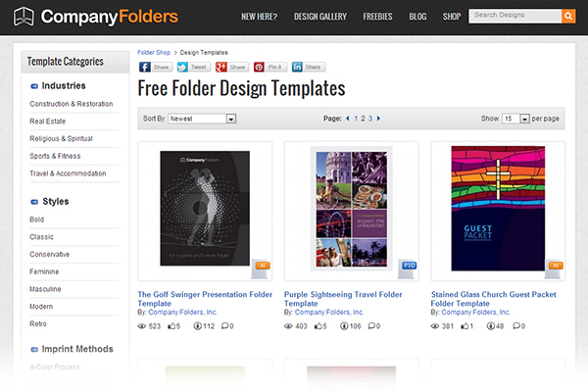Select the Conservative style filter
The height and width of the screenshot is (392, 588).
(50, 255)
